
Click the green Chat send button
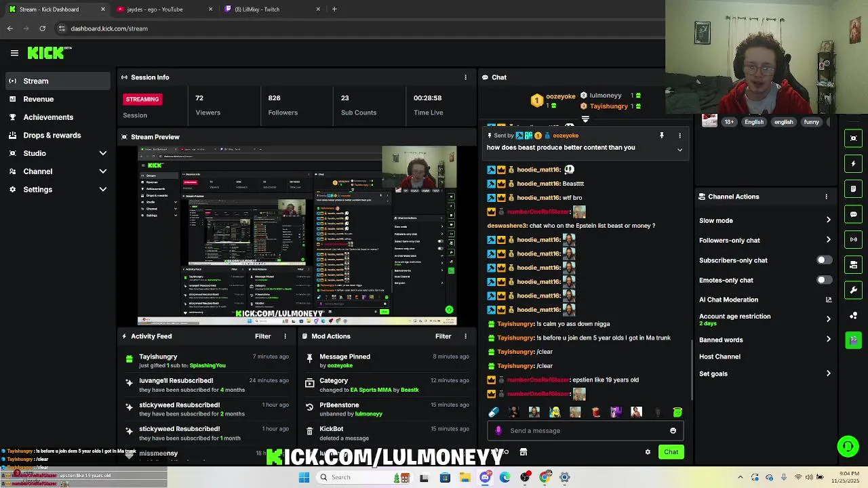pyautogui.click(x=671, y=452)
